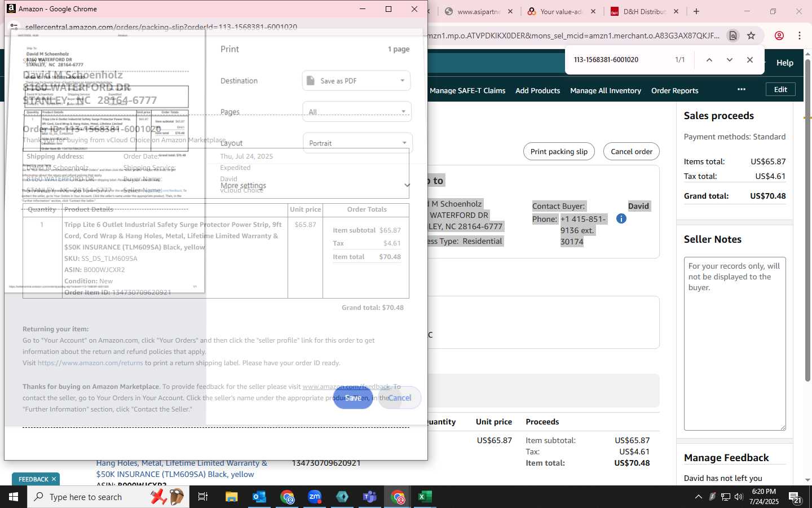Click the Payment methods: Standard text
The width and height of the screenshot is (812, 508).
pyautogui.click(x=735, y=137)
